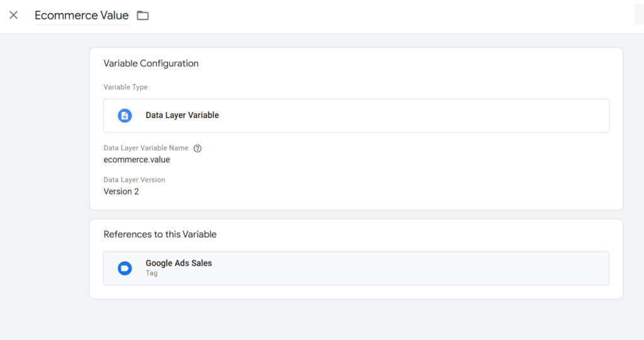The height and width of the screenshot is (340, 644).
Task: Click the gray background left of cards
Action: click(45, 185)
